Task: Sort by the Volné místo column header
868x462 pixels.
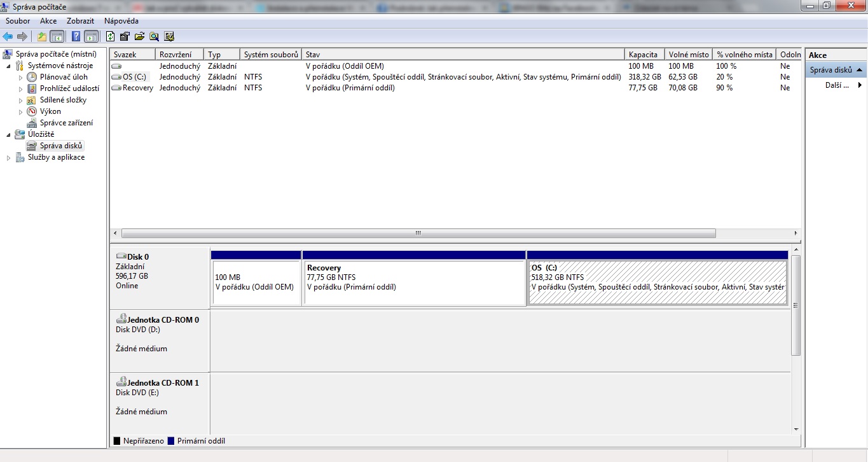Action: [x=689, y=55]
